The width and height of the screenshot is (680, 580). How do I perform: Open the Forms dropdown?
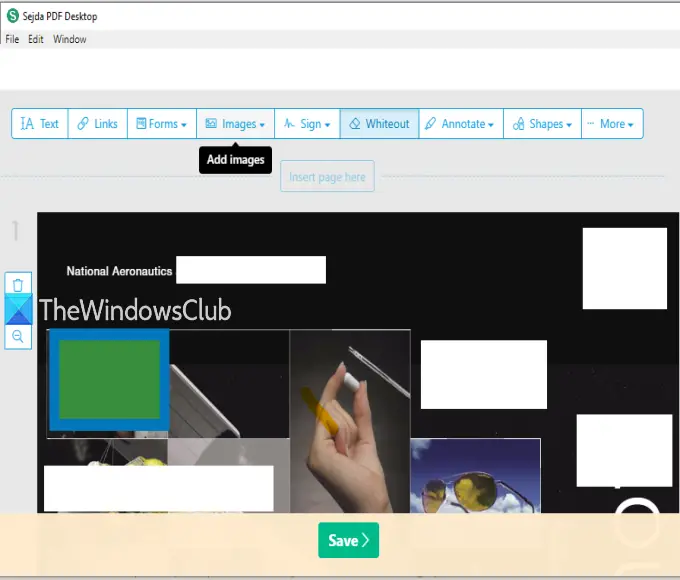[x=162, y=124]
